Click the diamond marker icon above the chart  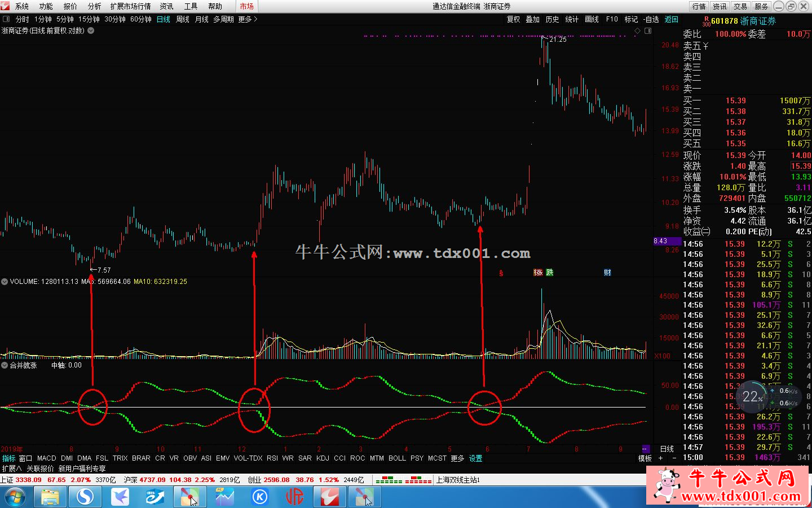638,31
